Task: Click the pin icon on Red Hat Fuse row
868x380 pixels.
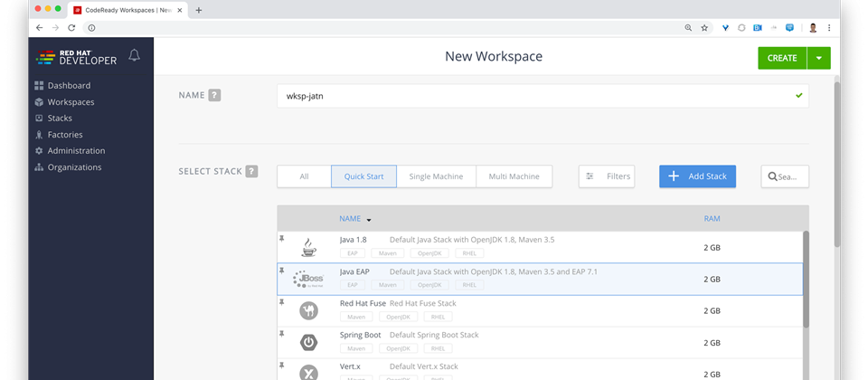Action: pos(282,302)
